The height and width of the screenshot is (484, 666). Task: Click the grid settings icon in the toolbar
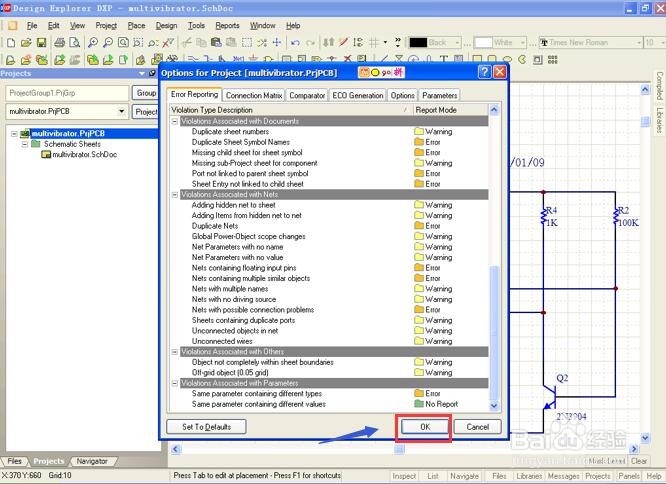pos(374,42)
